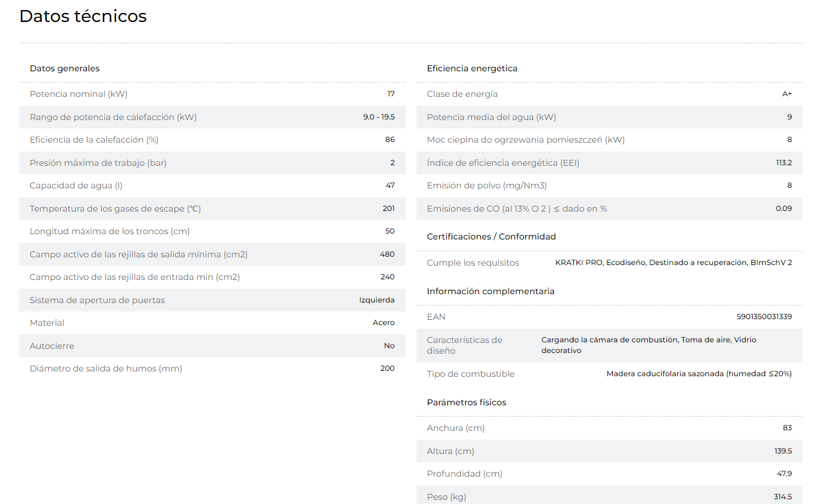Select the value 'Izquierda'
Viewport: 821px width, 504px height.
coord(377,300)
